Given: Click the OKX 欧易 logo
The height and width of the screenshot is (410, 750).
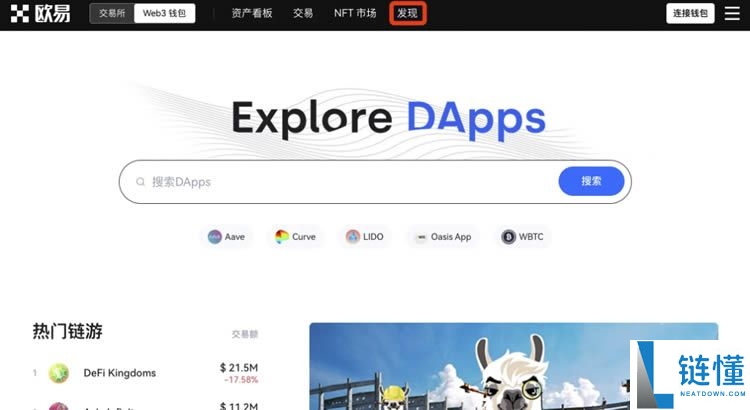Looking at the screenshot, I should pyautogui.click(x=40, y=13).
